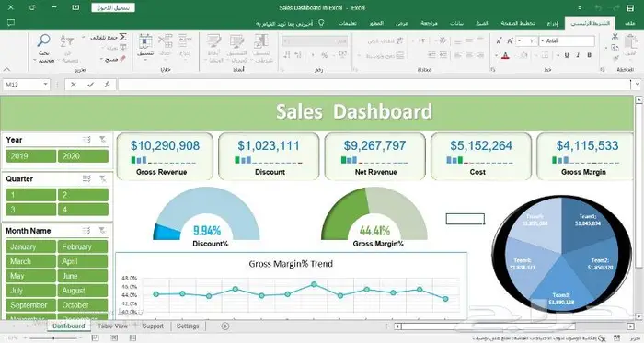Select August in Month Name slicer
The image size is (644, 343).
[x=83, y=291]
